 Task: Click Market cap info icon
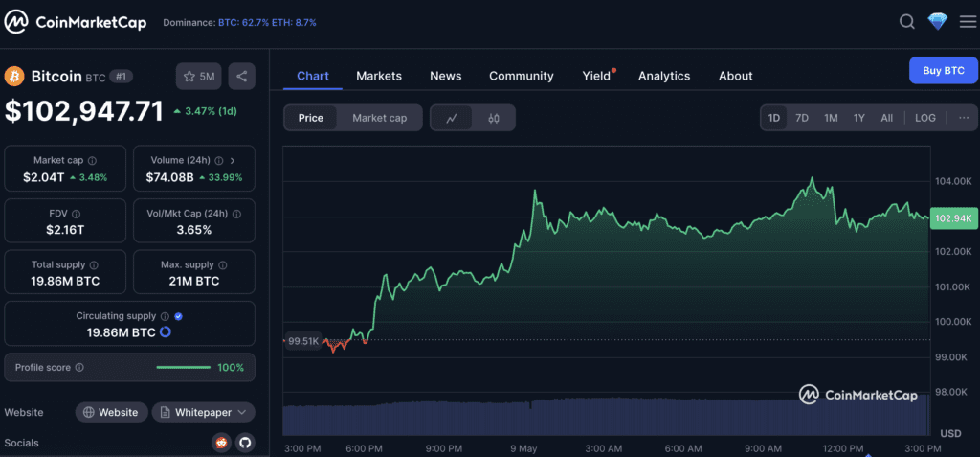click(92, 160)
